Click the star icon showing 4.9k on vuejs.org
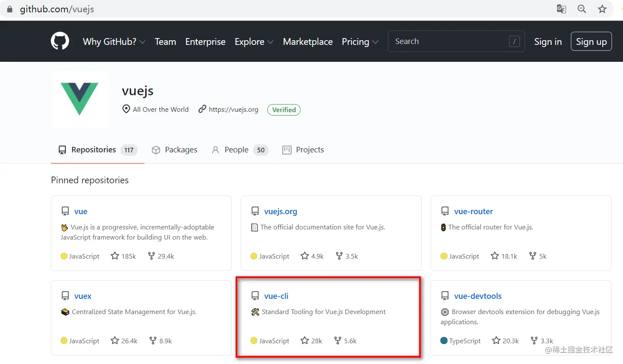This screenshot has height=364, width=623. [305, 256]
